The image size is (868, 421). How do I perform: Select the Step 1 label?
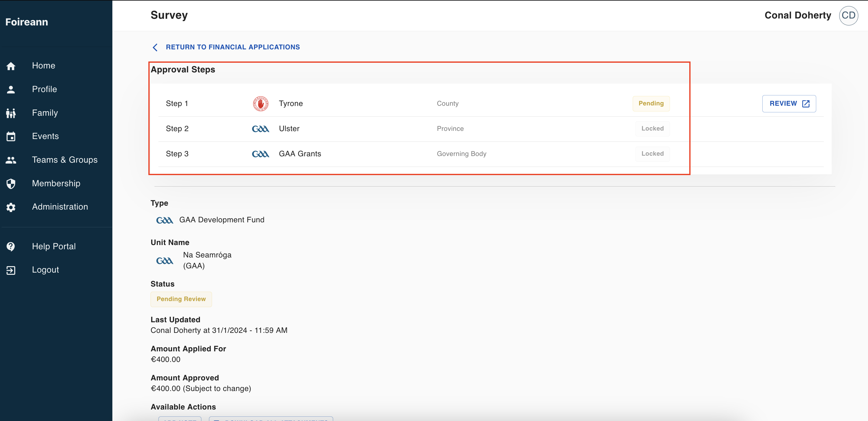tap(177, 104)
